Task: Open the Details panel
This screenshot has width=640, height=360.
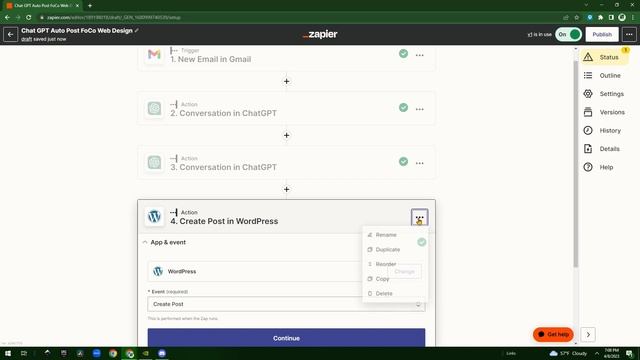Action: 604,149
